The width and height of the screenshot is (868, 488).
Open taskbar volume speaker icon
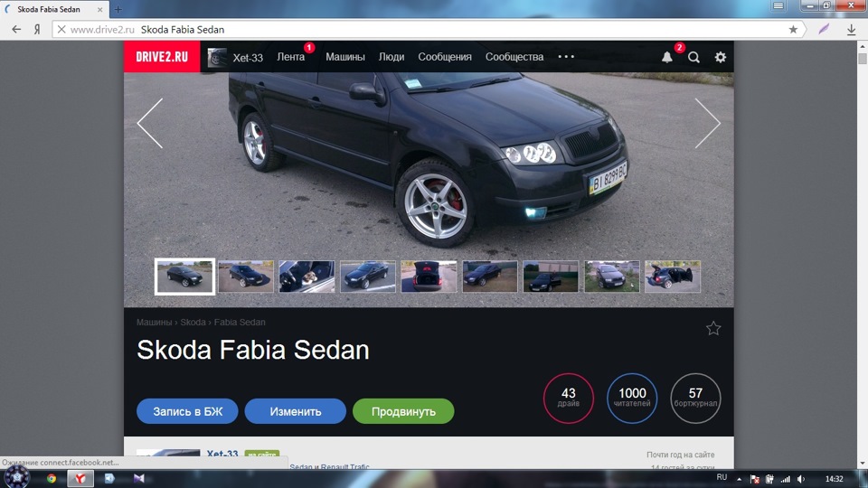click(801, 479)
